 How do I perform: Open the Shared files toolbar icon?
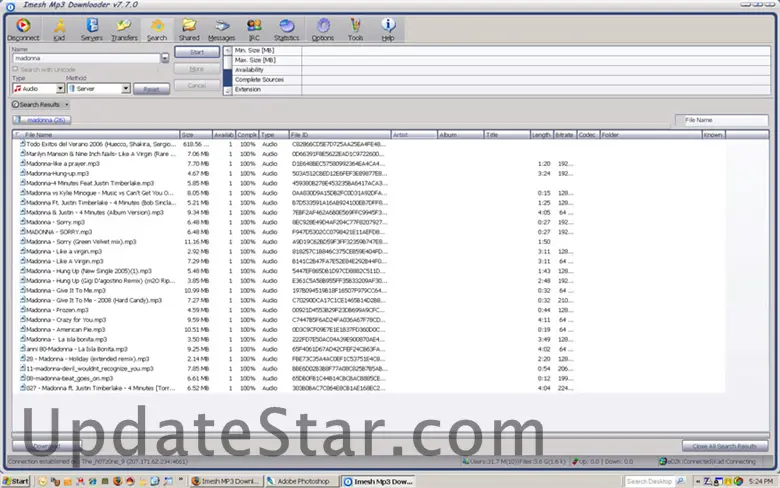coord(189,29)
